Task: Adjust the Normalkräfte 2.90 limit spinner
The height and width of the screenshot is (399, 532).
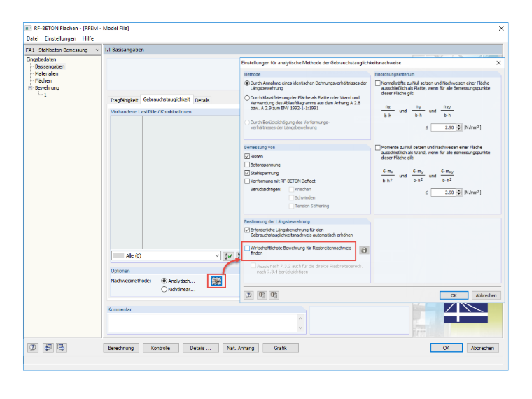Action: 459,127
